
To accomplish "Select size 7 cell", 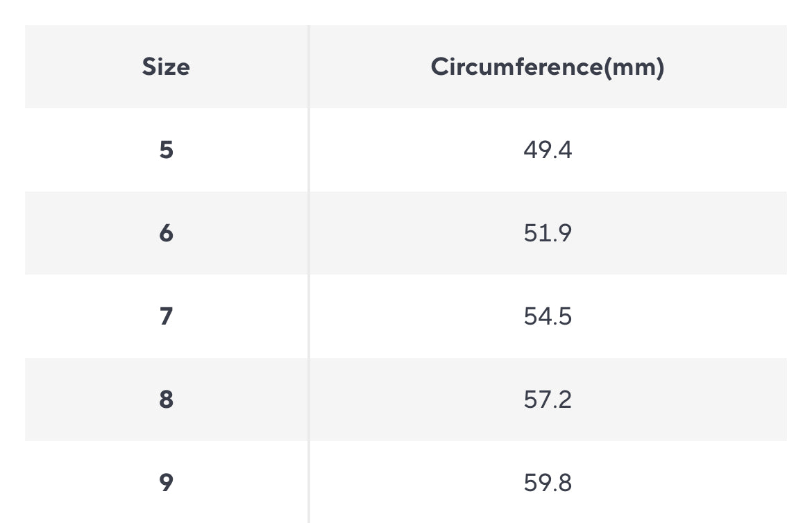I will [x=166, y=316].
